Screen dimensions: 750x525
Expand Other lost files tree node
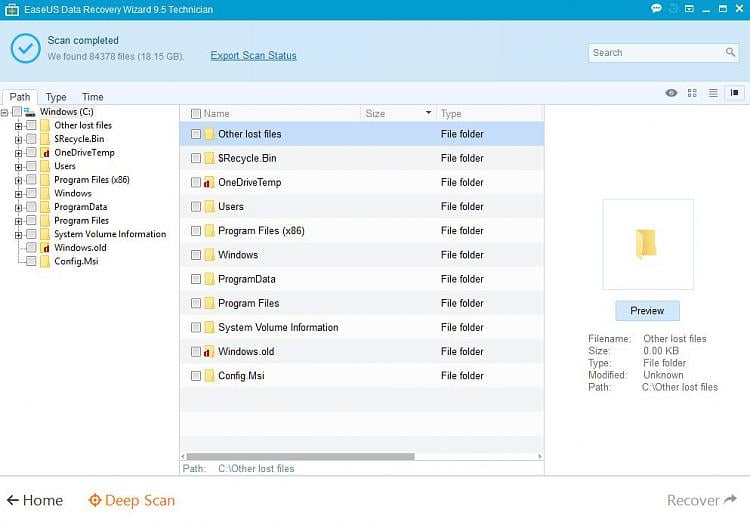coord(18,126)
